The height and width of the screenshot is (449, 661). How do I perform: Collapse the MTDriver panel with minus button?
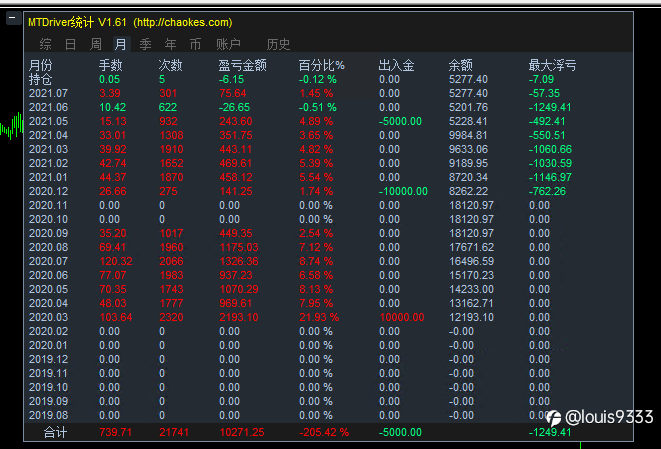(12, 18)
